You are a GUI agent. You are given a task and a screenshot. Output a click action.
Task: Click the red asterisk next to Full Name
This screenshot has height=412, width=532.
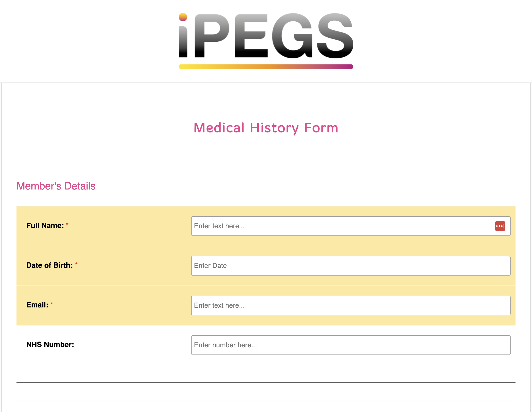pos(67,225)
